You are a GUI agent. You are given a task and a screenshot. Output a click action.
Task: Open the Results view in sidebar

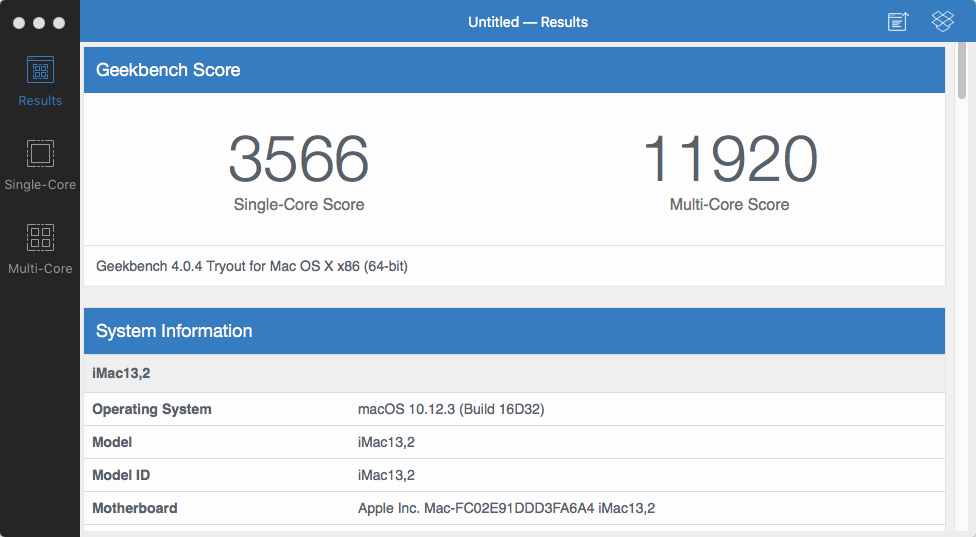pos(40,81)
